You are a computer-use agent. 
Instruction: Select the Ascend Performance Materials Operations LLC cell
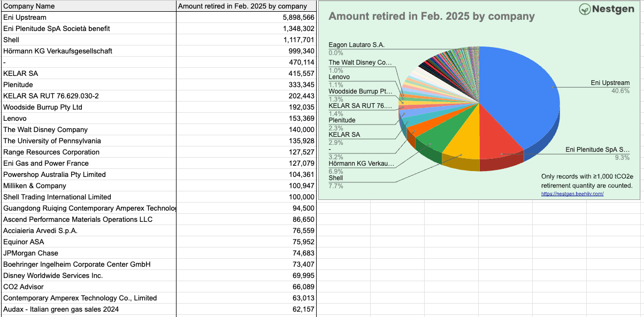(x=88, y=220)
